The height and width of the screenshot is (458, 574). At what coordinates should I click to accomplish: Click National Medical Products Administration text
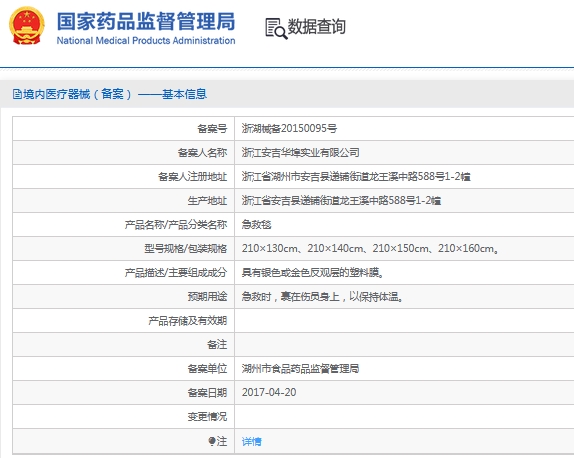tap(146, 40)
